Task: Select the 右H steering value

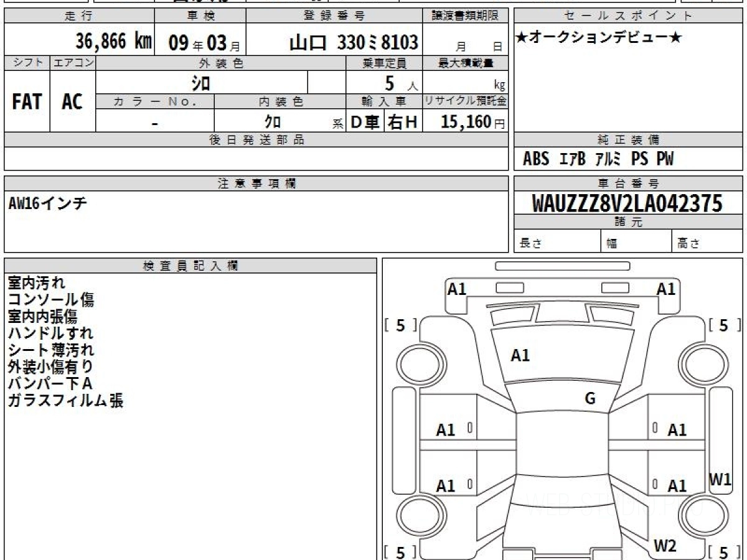Action: [403, 122]
